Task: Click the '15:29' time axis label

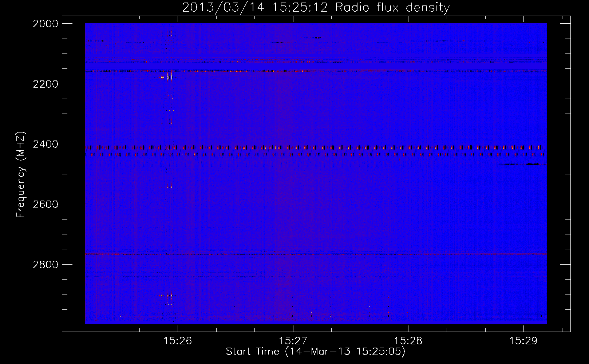Action: (x=523, y=341)
